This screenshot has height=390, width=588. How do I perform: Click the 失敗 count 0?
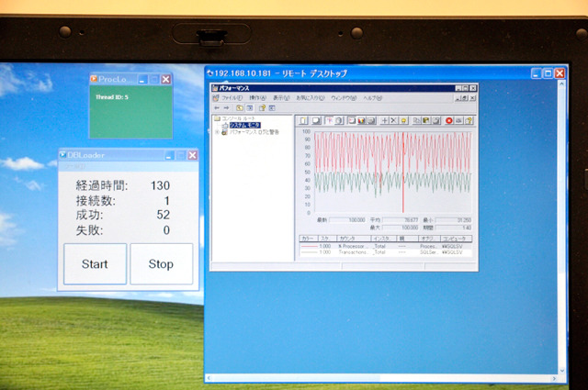coord(166,230)
